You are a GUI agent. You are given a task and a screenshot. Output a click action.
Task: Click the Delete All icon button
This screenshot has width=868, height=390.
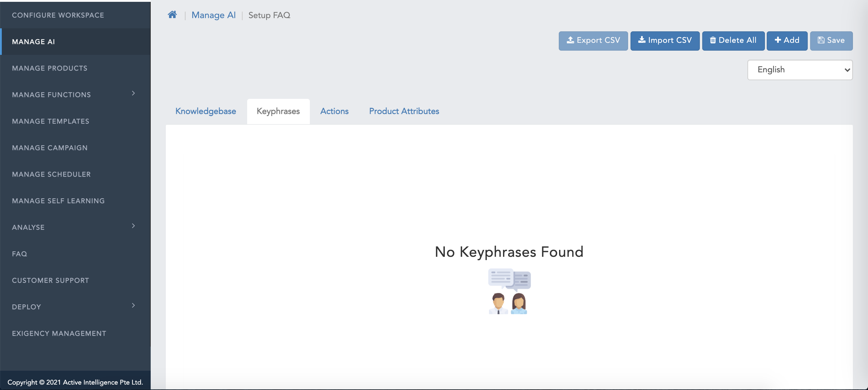[x=733, y=40]
